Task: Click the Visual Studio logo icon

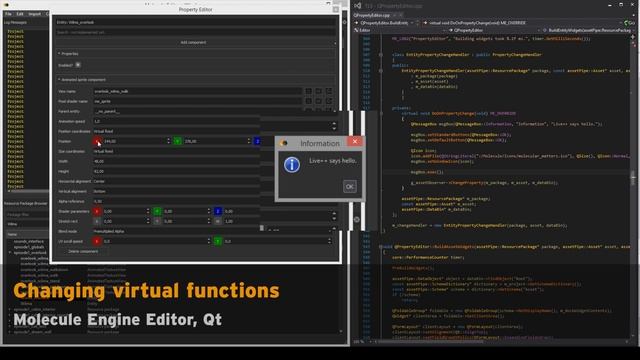Action: coord(358,5)
